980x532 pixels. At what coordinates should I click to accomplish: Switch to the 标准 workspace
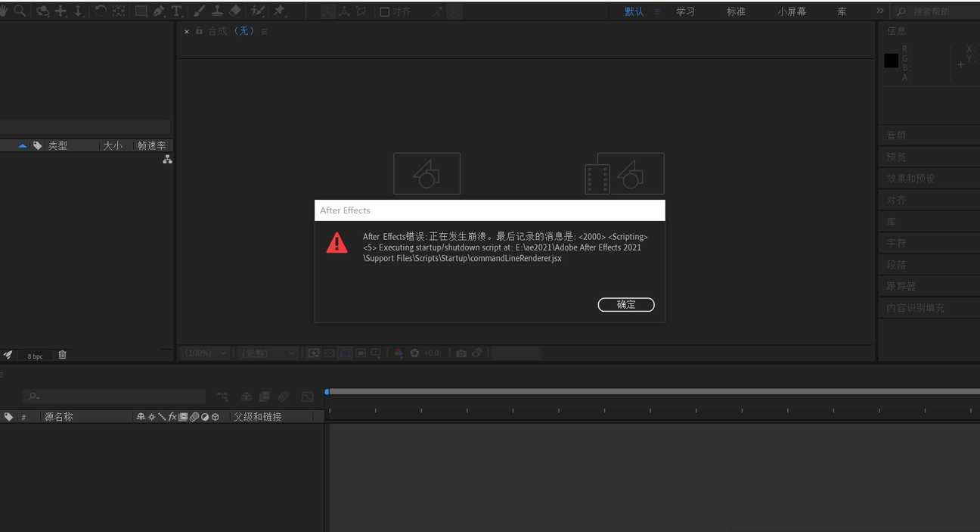pos(736,12)
